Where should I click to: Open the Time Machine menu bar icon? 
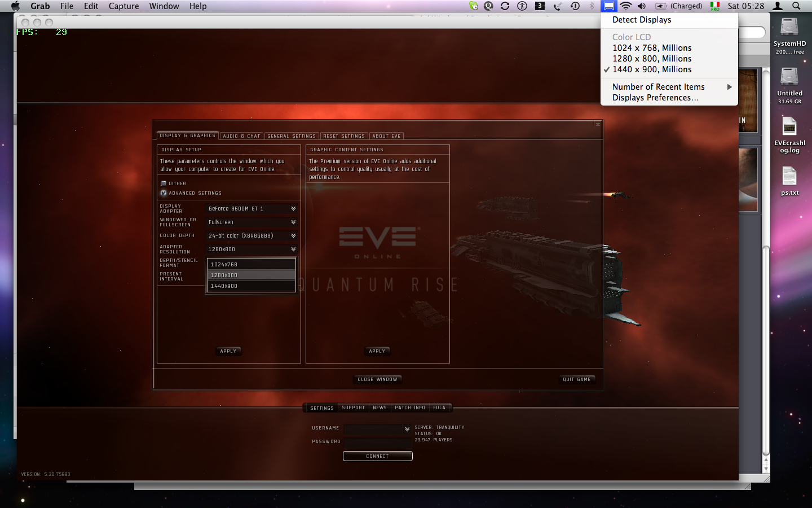[575, 6]
